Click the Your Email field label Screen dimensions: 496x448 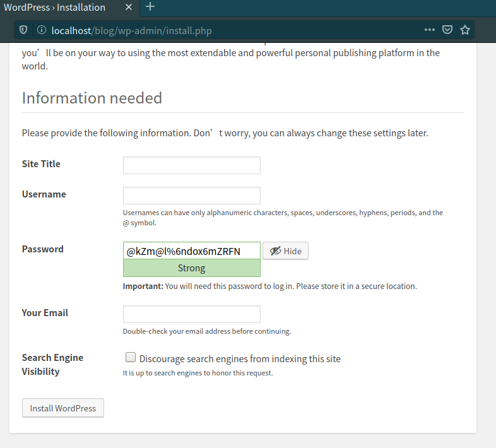click(x=45, y=313)
